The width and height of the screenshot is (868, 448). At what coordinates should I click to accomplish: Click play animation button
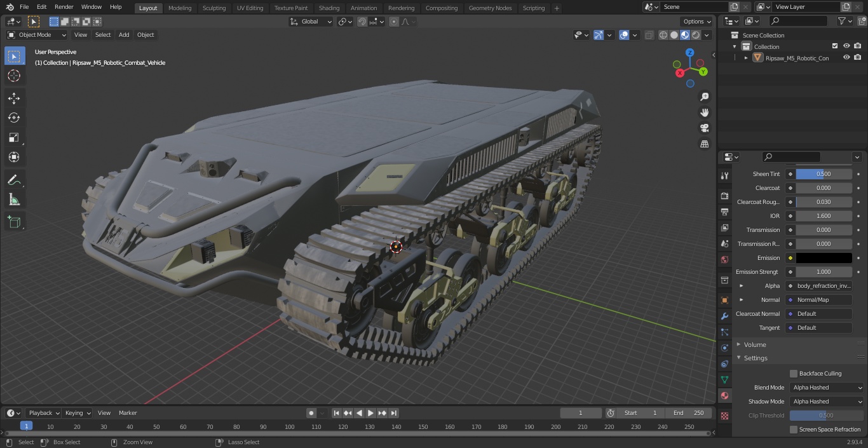pos(371,413)
